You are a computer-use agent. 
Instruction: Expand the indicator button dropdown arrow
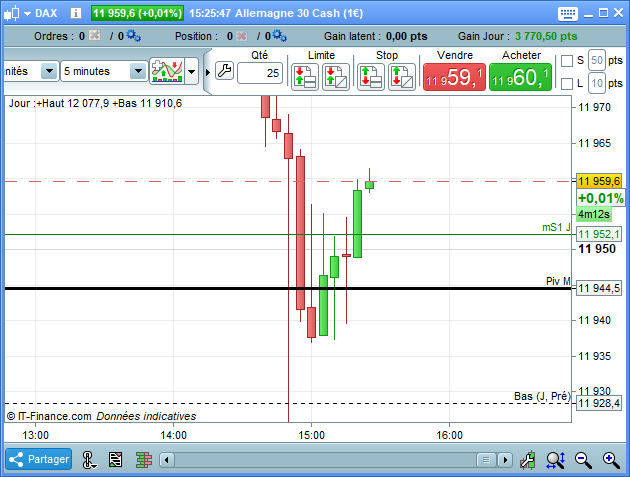pos(192,72)
